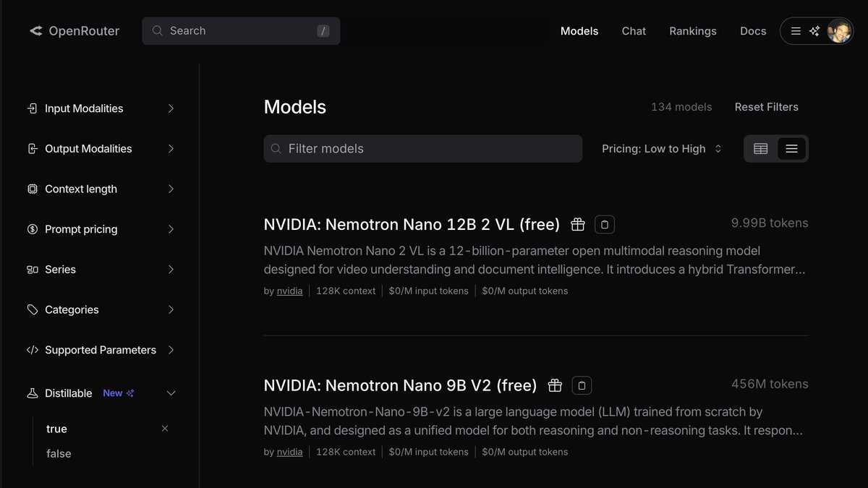This screenshot has width=868, height=488.
Task: Click the 134 models count
Action: pyautogui.click(x=681, y=107)
